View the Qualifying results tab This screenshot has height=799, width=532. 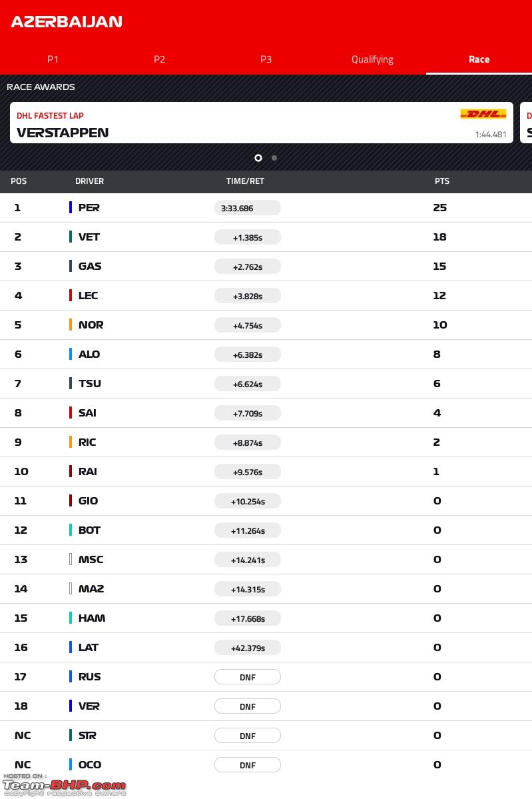(x=372, y=59)
